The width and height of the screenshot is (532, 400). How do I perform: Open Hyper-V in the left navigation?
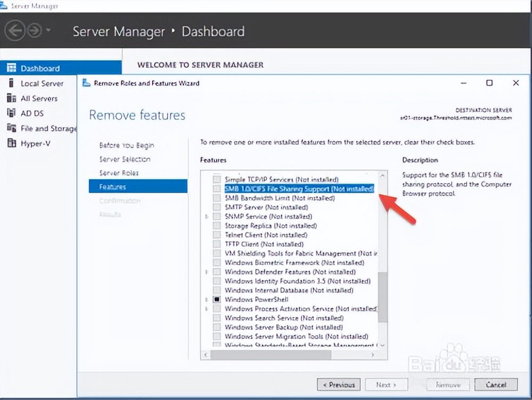point(36,144)
